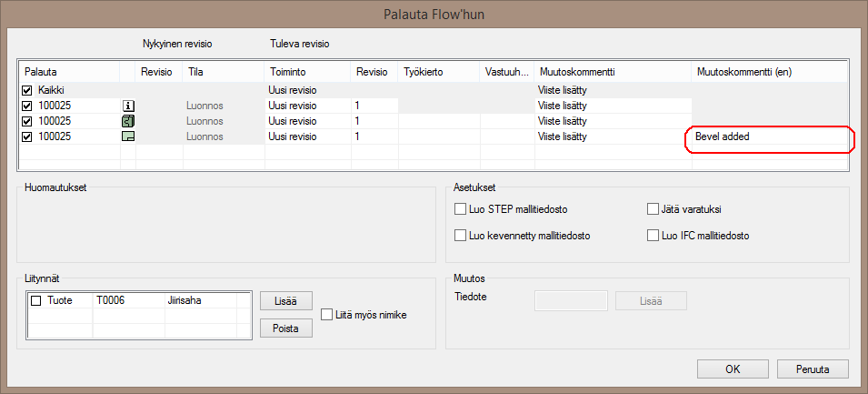Click the info icon in first 100025 row
Screen dimensions: 868x394
(x=128, y=106)
